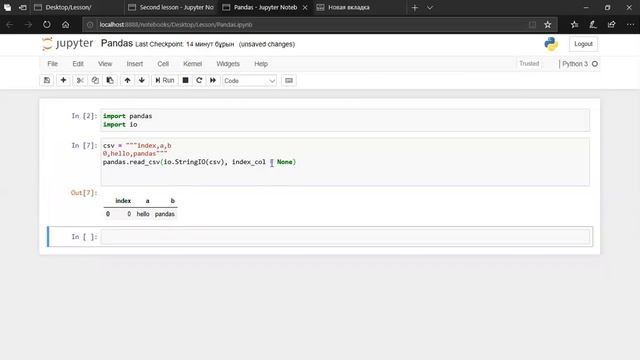Open the favorites hub icon
Screen dimensions: 640x360
point(574,25)
